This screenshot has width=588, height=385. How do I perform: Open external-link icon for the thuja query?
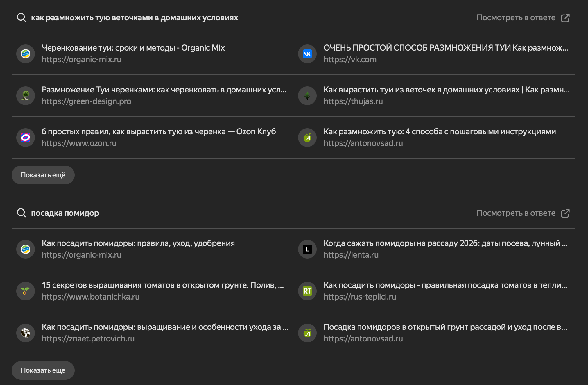tap(565, 18)
